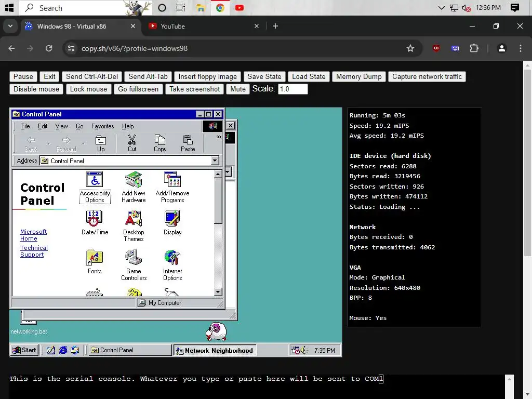
Task: Click the Forward toolbar button
Action: pyautogui.click(x=66, y=143)
